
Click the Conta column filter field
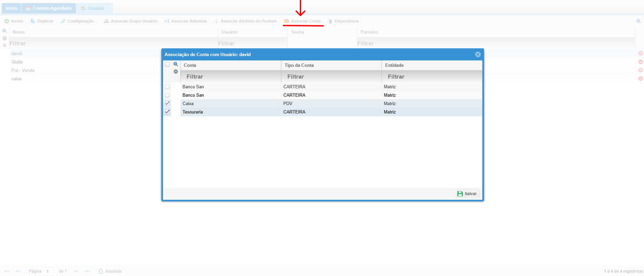231,77
